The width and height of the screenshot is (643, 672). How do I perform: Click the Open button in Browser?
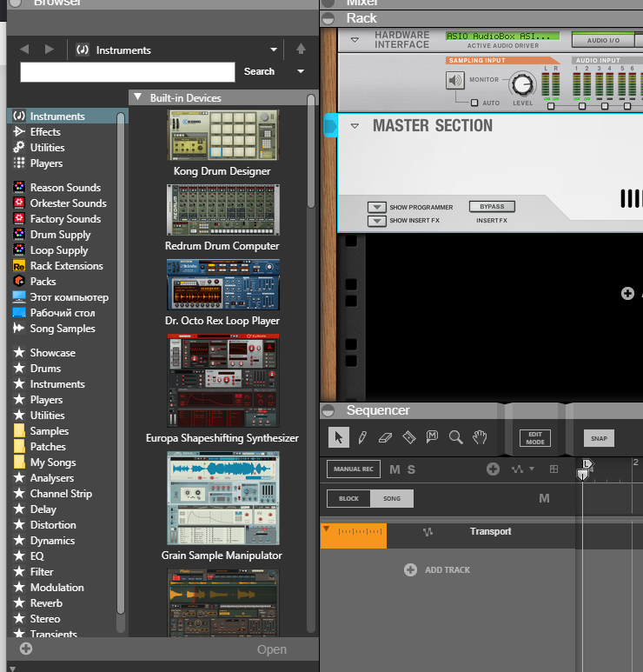point(272,649)
